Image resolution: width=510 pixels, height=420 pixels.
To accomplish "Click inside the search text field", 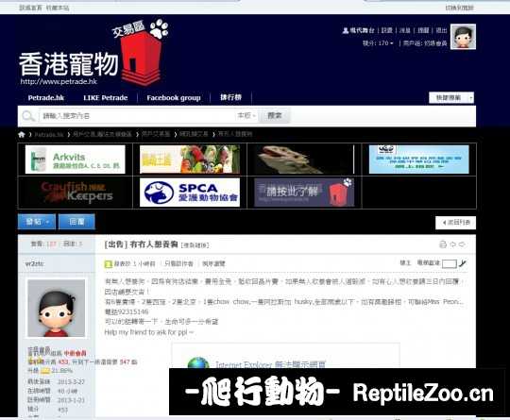I will click(137, 116).
